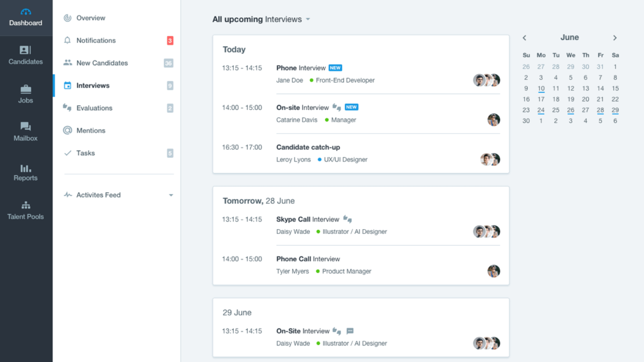Click Tyler Myers's avatar thumbnail
Screen dimensions: 644x362
[494, 270]
